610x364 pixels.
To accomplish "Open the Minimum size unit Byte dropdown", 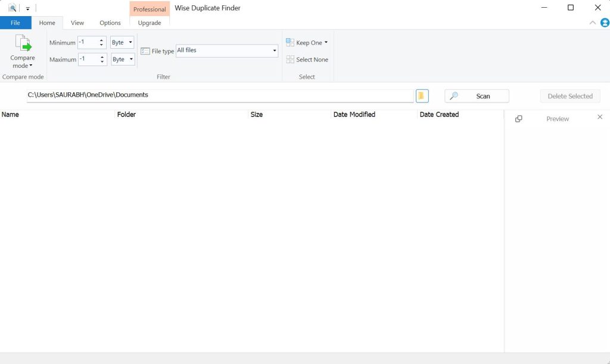I will coord(122,42).
